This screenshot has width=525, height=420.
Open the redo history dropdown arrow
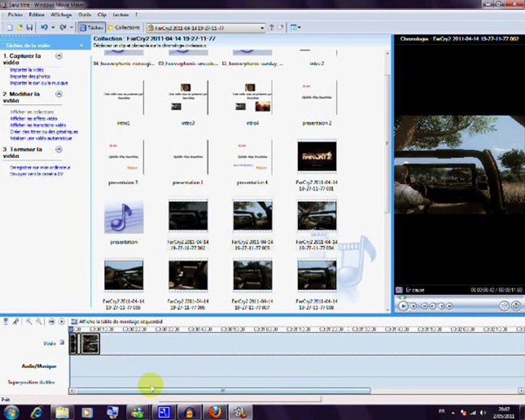tap(71, 27)
